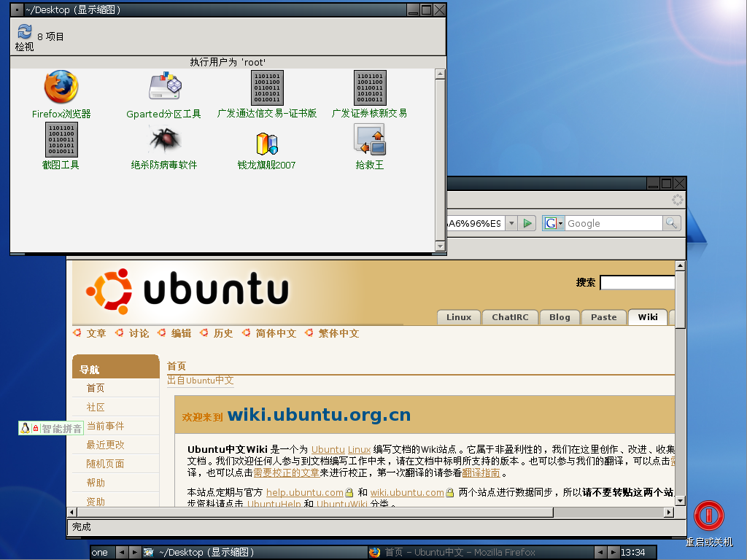The height and width of the screenshot is (560, 747).
Task: Click the Firefox horizontal scrollbar right arrow
Action: [669, 513]
